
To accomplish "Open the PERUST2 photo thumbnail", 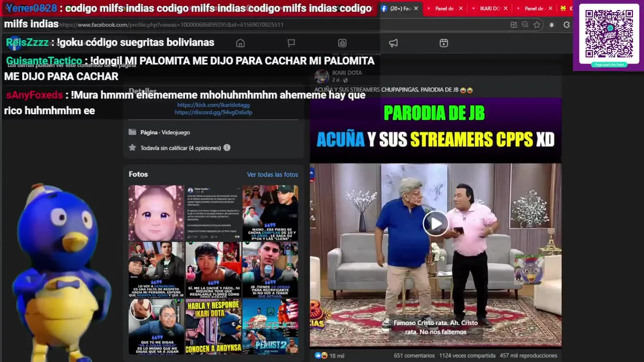I will tap(270, 327).
